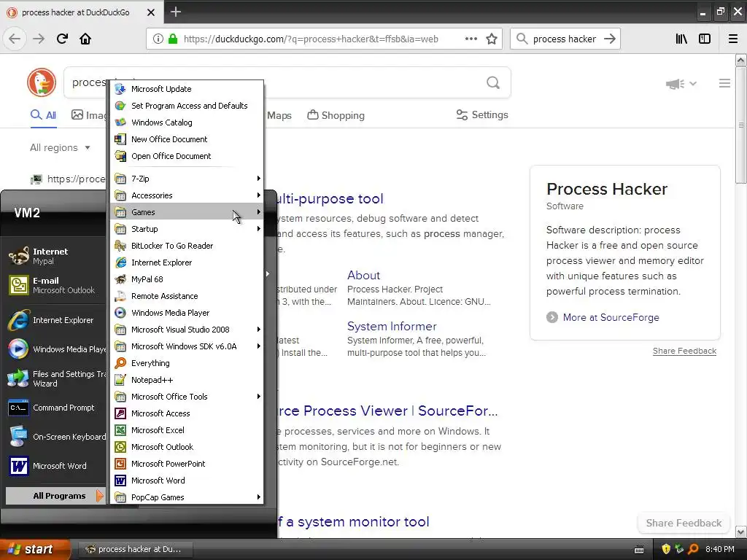This screenshot has width=747, height=560.
Task: Open Remote Assistance
Action: tap(187, 296)
